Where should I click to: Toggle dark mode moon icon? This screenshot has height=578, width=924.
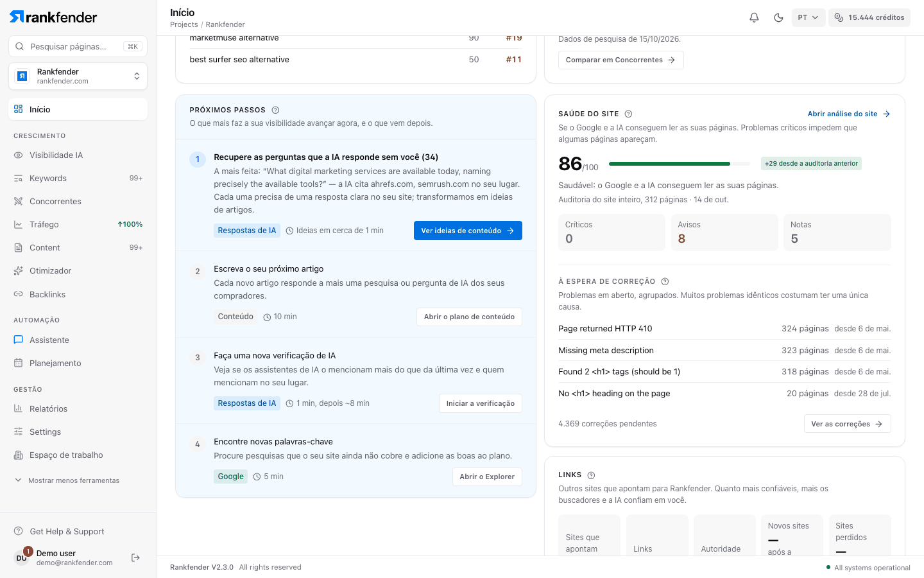point(778,17)
